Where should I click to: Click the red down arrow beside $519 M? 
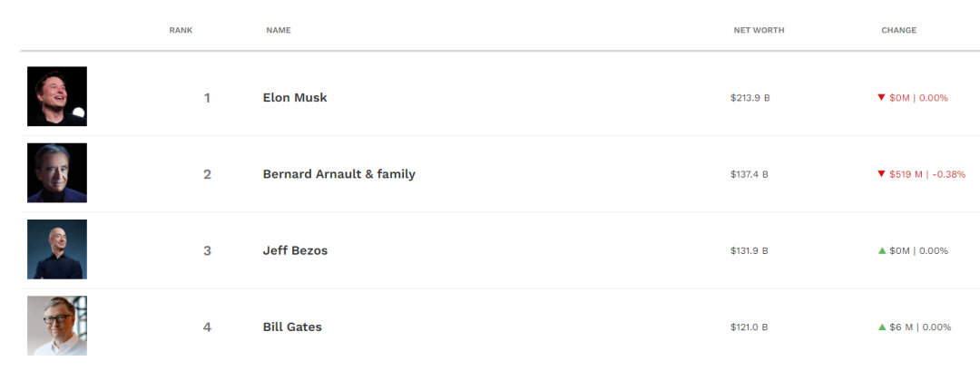[881, 173]
